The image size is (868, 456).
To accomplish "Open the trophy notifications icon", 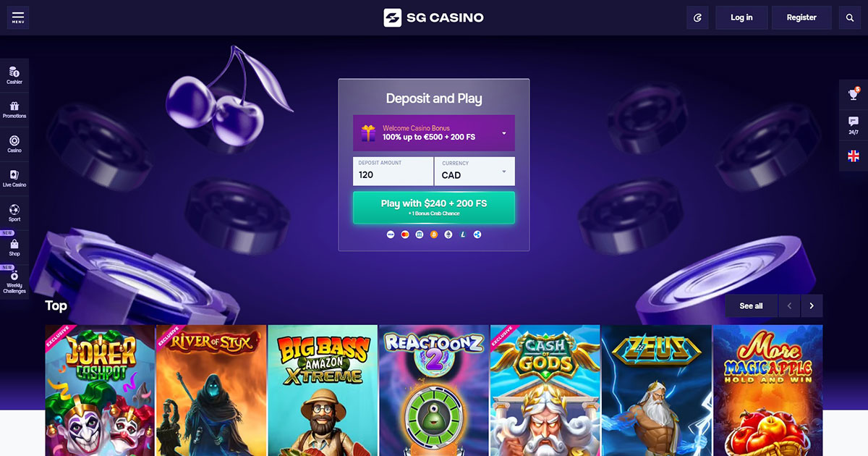I will click(854, 94).
